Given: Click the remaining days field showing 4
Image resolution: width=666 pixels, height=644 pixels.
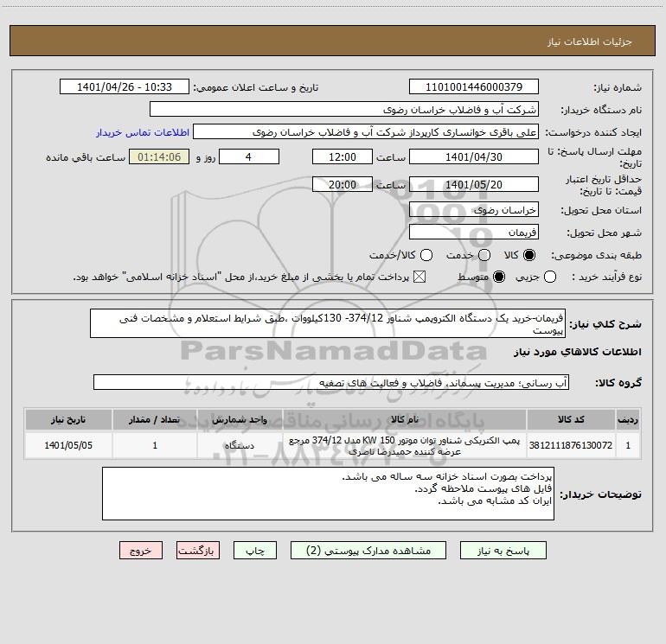Looking at the screenshot, I should coord(249,156).
